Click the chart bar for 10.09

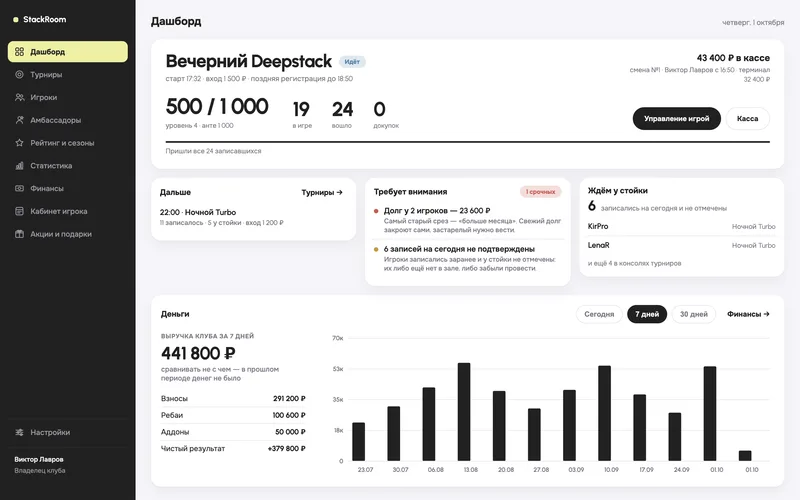pos(605,413)
